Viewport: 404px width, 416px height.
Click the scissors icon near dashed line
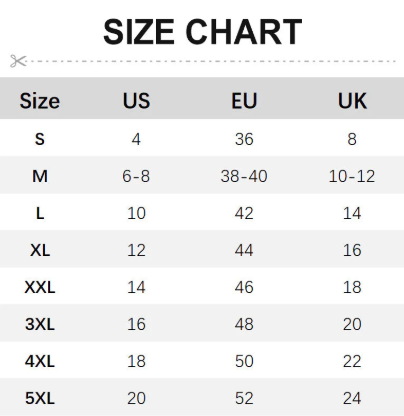pos(18,61)
